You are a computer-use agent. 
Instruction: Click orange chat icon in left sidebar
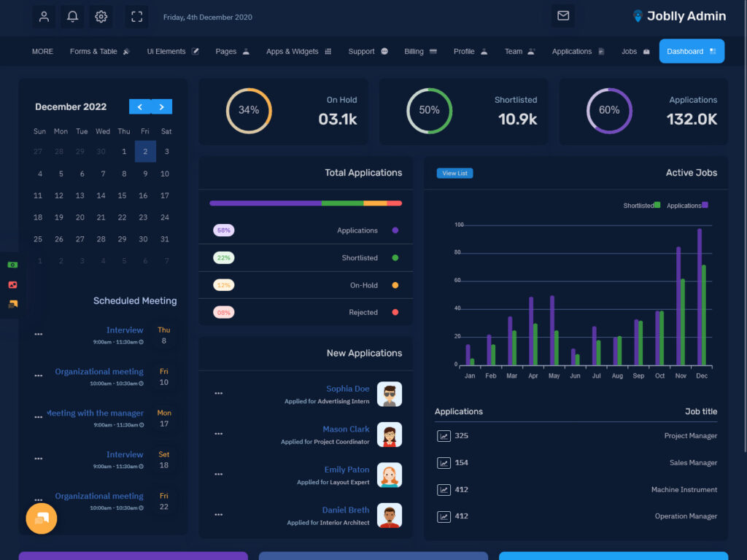pyautogui.click(x=13, y=304)
